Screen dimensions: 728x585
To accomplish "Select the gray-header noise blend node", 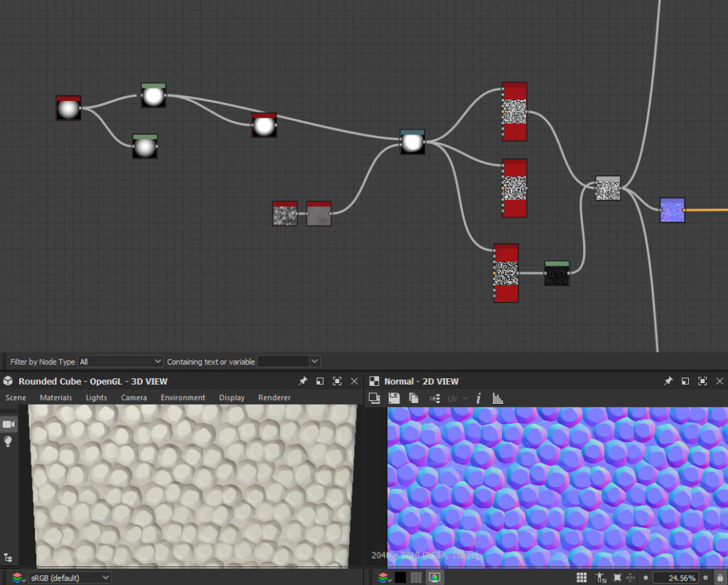I will pyautogui.click(x=608, y=188).
